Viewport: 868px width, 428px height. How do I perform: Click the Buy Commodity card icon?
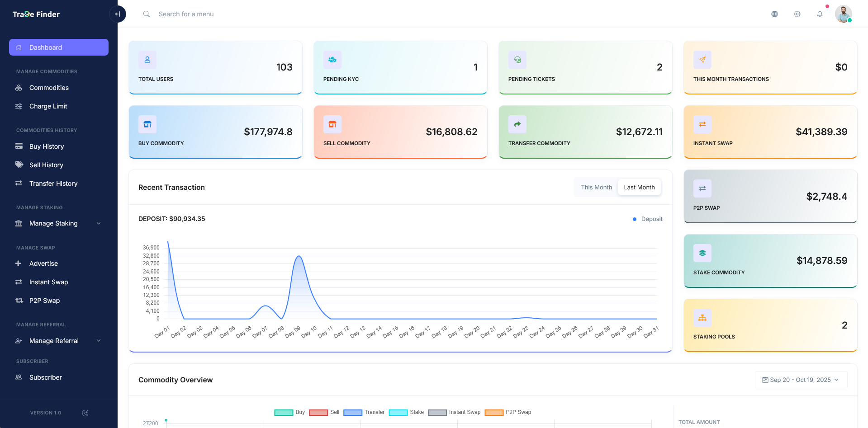(147, 124)
